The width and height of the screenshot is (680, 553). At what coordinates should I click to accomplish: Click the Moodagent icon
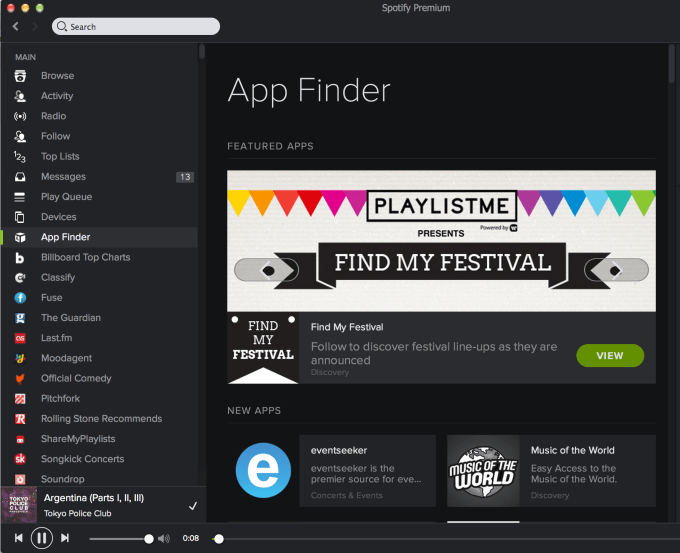pos(20,358)
